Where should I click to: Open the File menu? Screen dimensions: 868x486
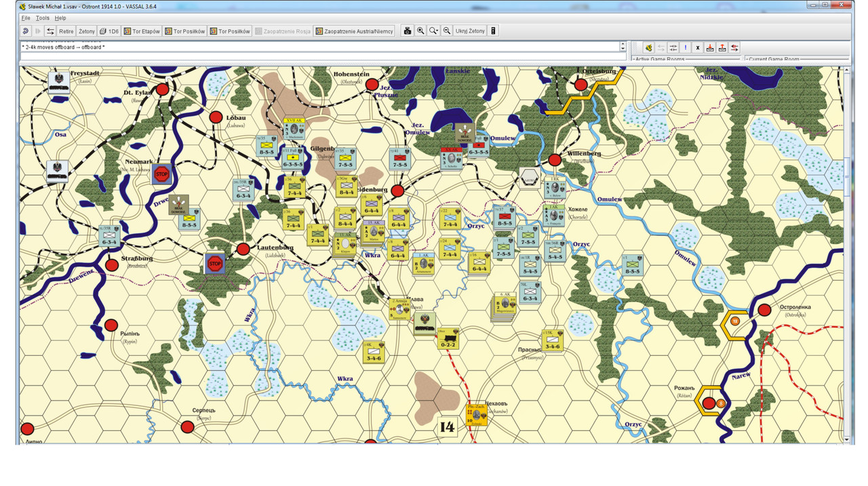(x=26, y=18)
